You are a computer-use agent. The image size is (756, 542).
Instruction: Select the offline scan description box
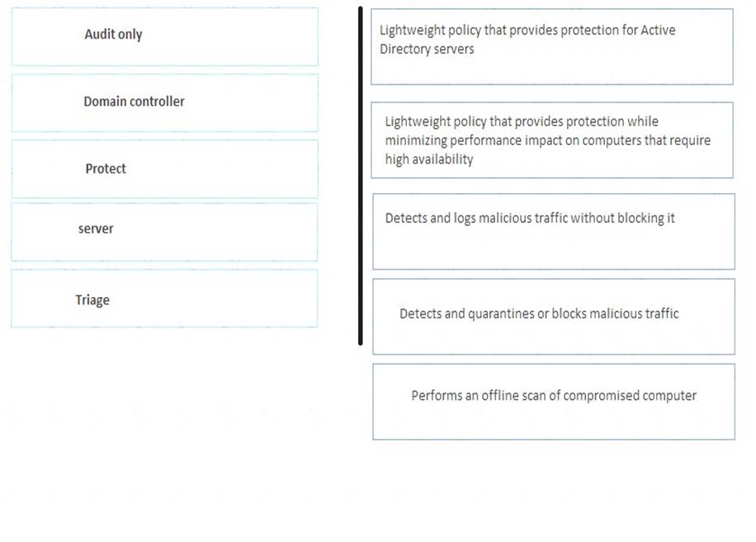(554, 402)
